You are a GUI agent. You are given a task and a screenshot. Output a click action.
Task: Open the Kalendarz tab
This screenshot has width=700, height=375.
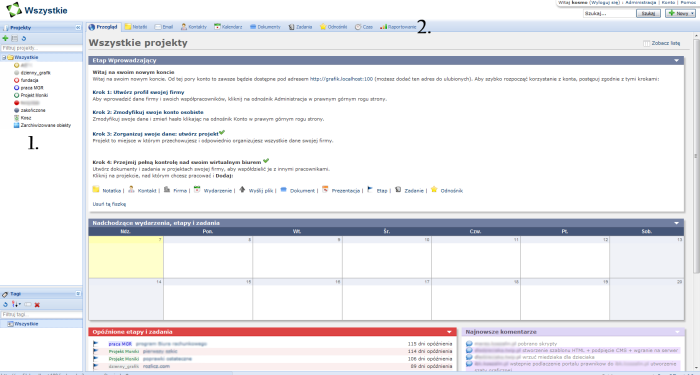point(228,27)
